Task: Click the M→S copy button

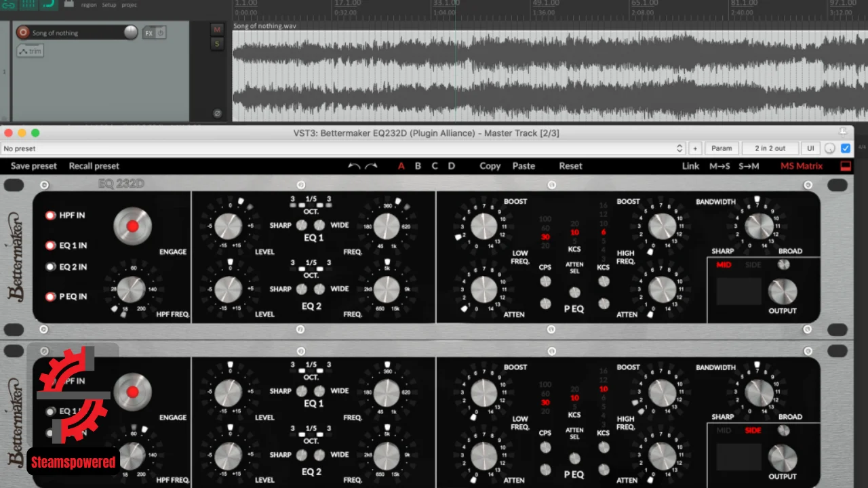Action: tap(719, 166)
